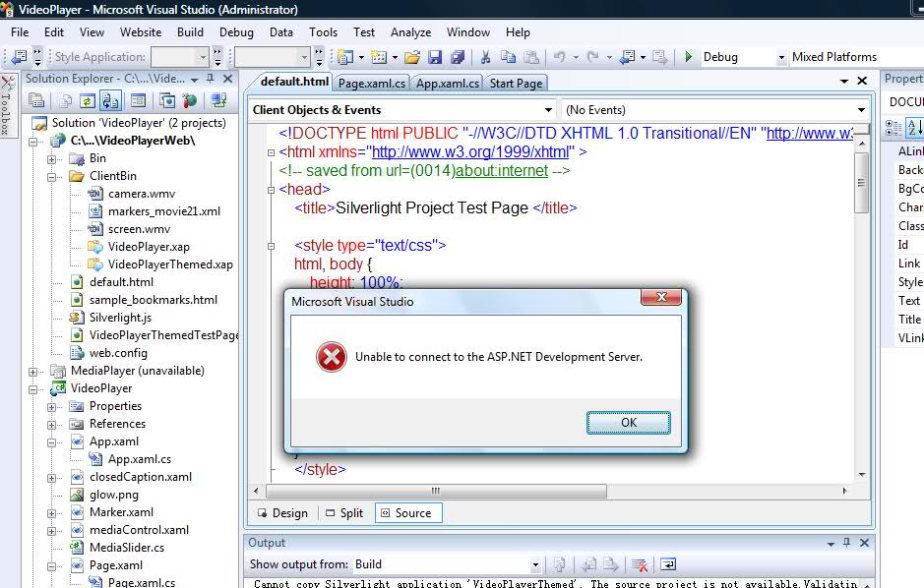Collapse the ClientBin folder node
The image size is (924, 588).
[x=51, y=177]
